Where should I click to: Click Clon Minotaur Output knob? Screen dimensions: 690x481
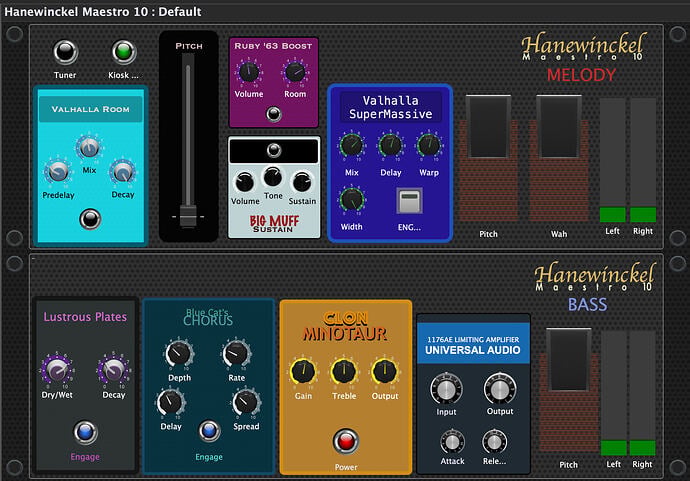385,371
